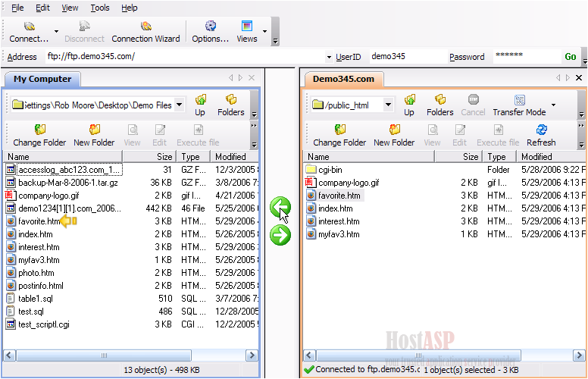Expand the main toolbar overflow chevron
The width and height of the screenshot is (588, 379).
(x=276, y=41)
